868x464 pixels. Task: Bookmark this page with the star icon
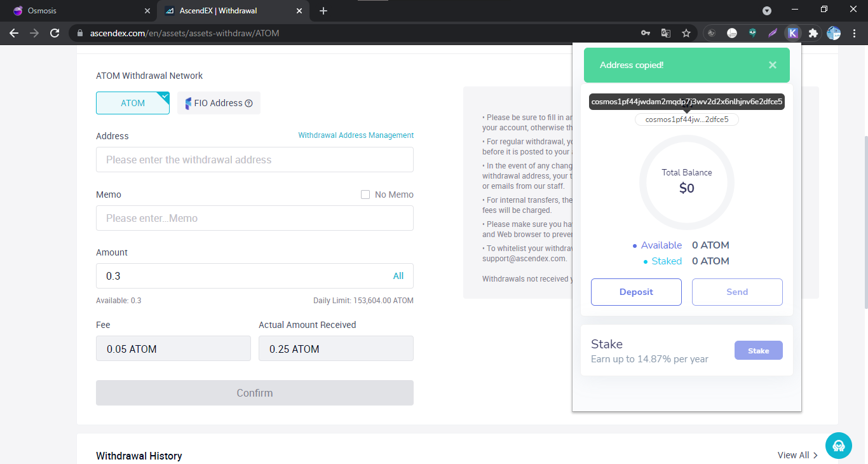pos(686,33)
